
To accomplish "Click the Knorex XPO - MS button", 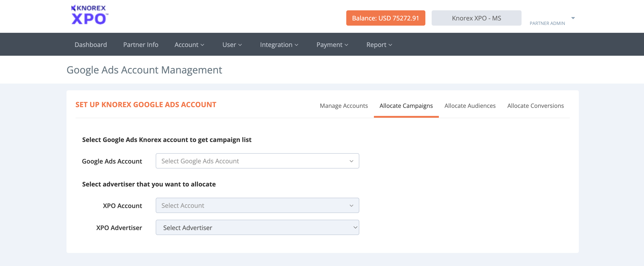I will click(476, 18).
